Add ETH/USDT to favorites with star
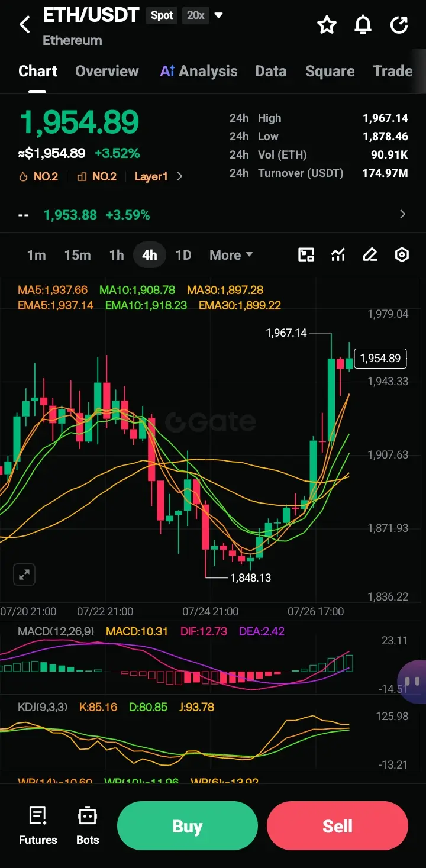The image size is (426, 868). [327, 25]
